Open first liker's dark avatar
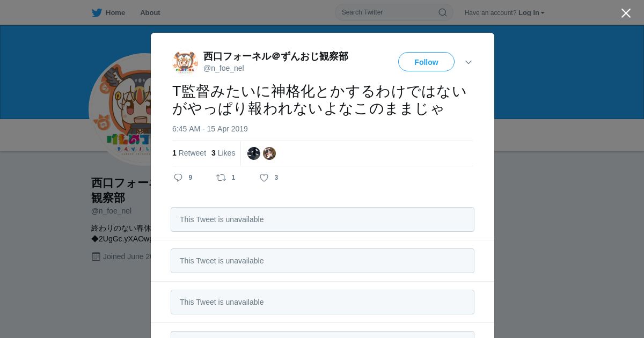The height and width of the screenshot is (338, 644). pos(254,153)
